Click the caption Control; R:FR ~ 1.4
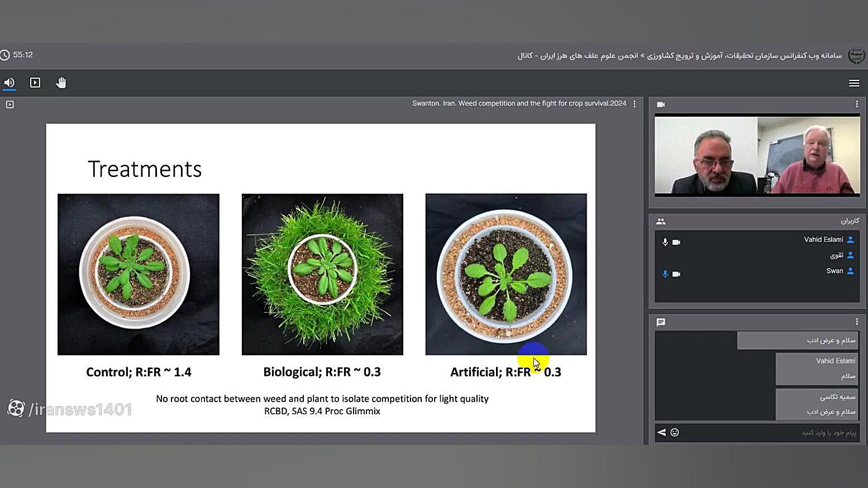 [139, 372]
